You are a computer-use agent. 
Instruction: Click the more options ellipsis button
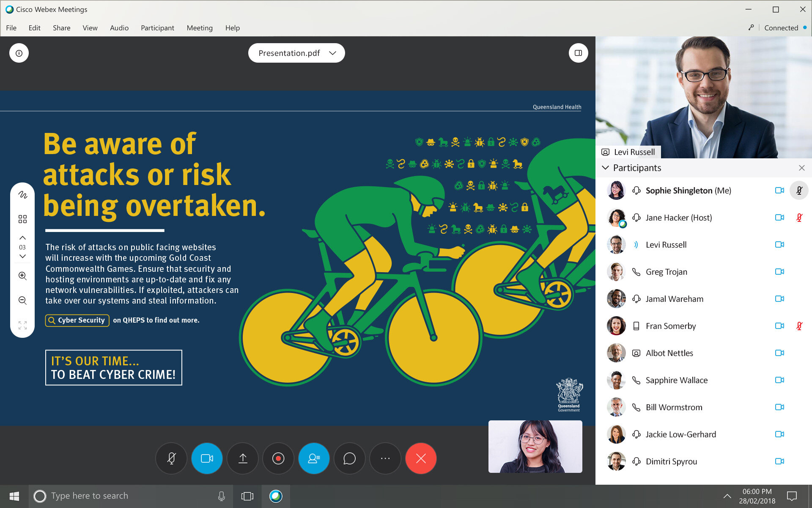point(385,458)
